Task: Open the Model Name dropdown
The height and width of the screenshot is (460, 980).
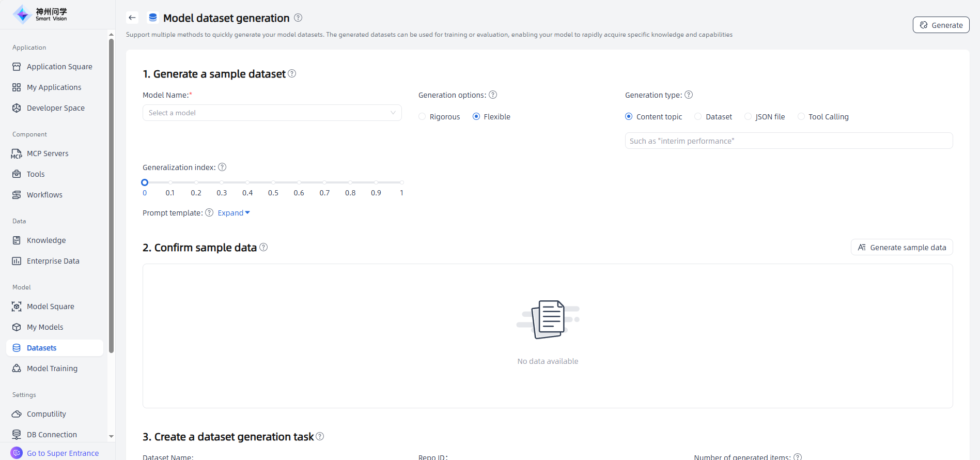Action: pos(272,113)
